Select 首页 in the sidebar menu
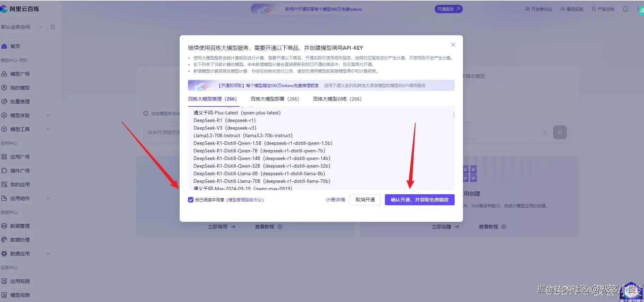 point(15,46)
